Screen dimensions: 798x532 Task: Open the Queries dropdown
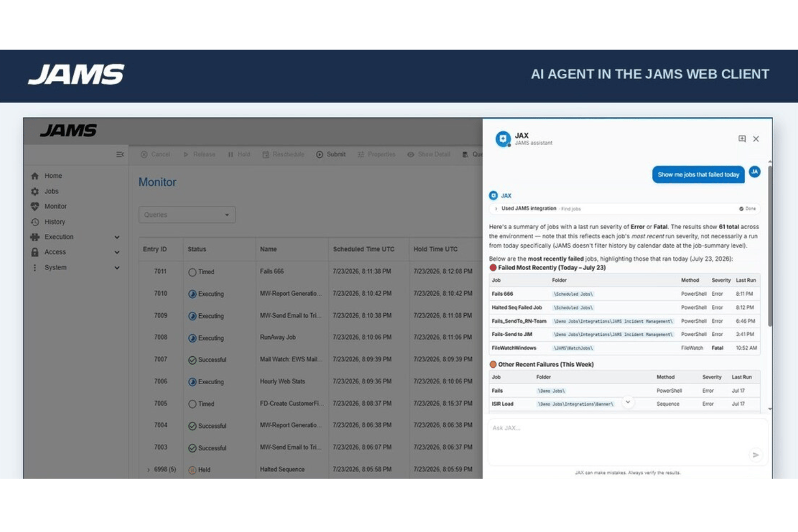click(x=187, y=215)
